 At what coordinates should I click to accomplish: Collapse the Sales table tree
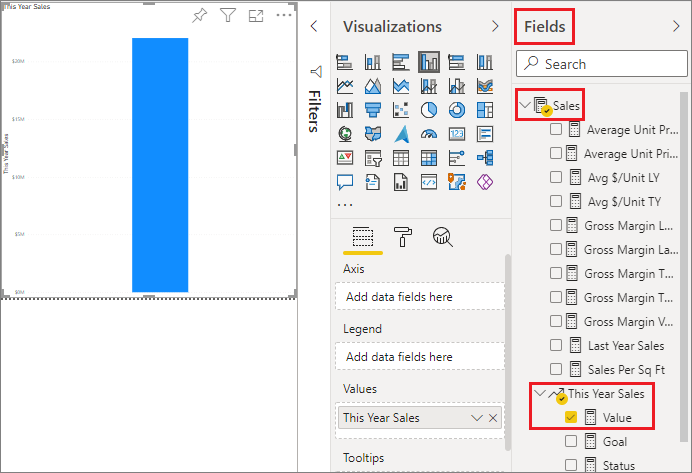[x=525, y=105]
